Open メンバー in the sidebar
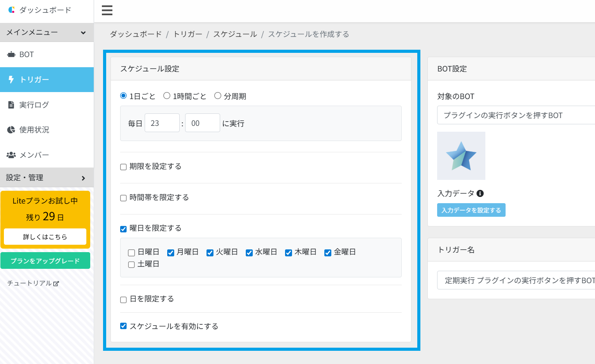Viewport: 595px width, 364px height. [x=47, y=155]
